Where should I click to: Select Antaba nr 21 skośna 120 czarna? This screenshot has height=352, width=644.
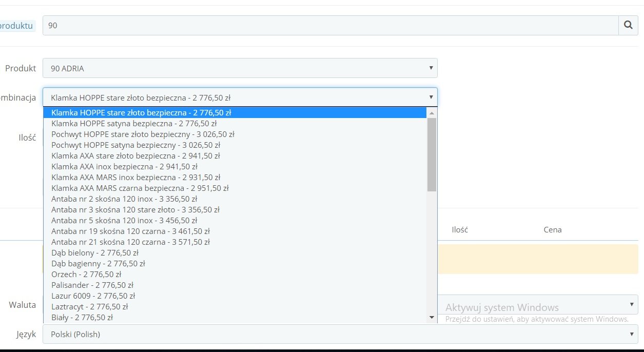[x=235, y=242]
